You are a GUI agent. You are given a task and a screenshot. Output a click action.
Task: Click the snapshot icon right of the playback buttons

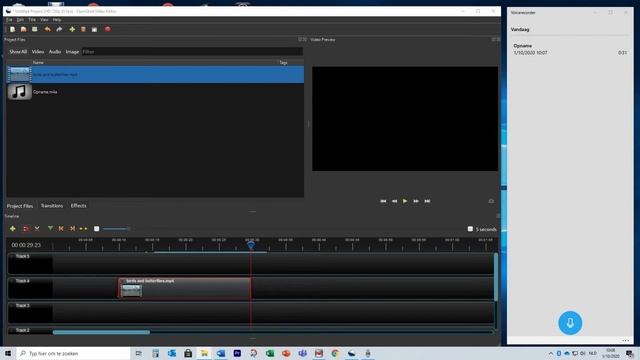(x=491, y=201)
